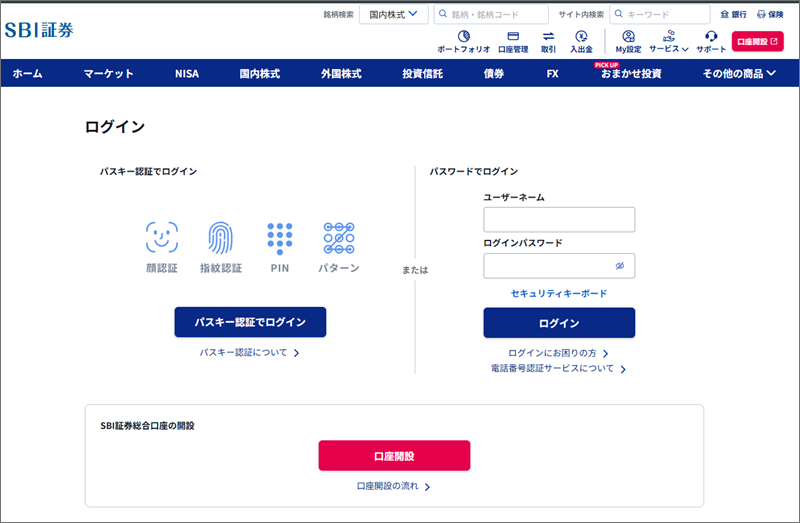
Task: Open the 口座管理 account management icon
Action: (513, 41)
